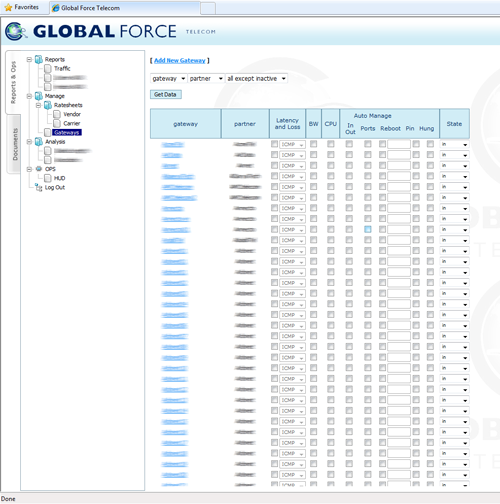Click the Latency and Loss column header
The height and width of the screenshot is (504, 500).
coord(287,124)
